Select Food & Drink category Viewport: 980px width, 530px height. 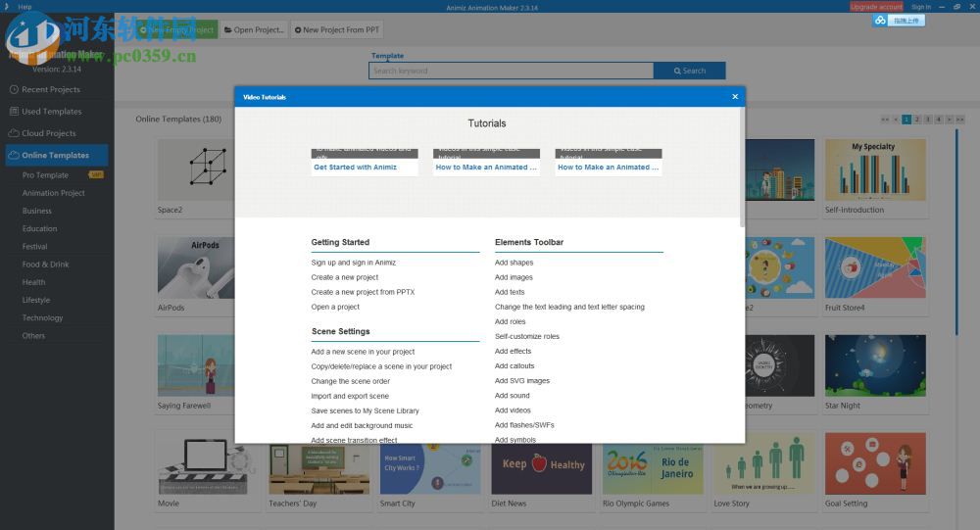click(46, 265)
